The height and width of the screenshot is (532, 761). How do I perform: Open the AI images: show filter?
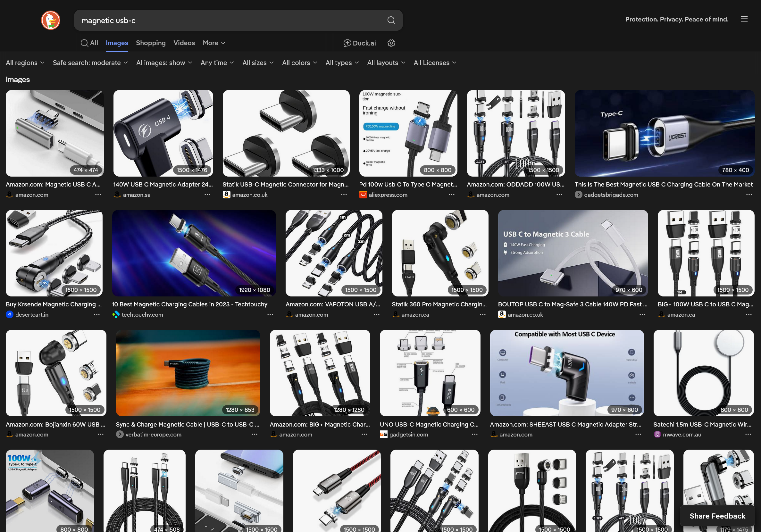tap(164, 62)
